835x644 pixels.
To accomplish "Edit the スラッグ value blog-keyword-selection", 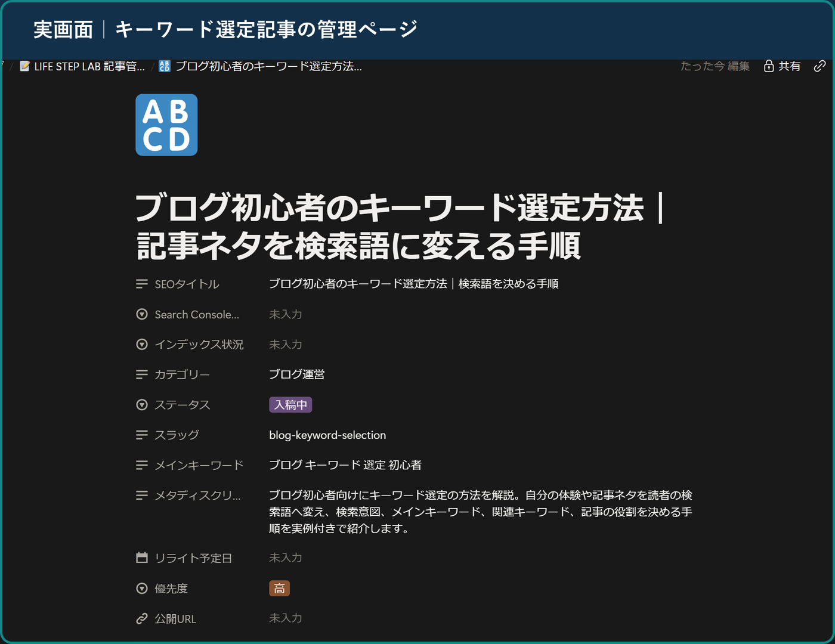I will point(327,435).
